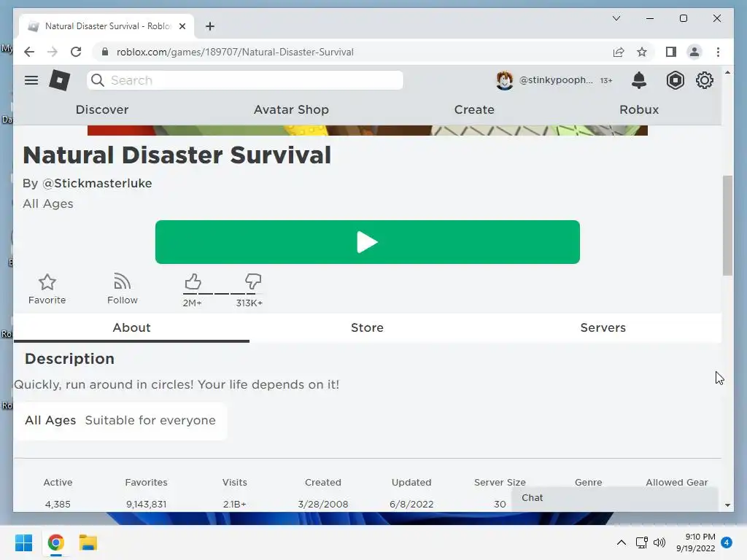The width and height of the screenshot is (747, 560).
Task: Open a new browser tab
Action: click(210, 26)
